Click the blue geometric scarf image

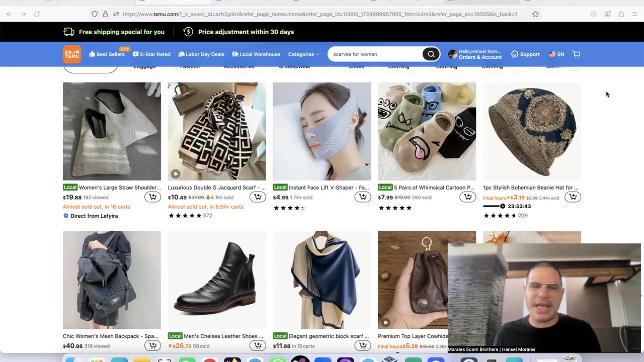322,280
